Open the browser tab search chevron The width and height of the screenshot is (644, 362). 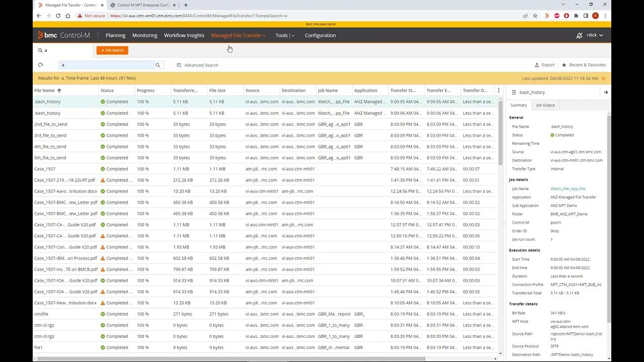[563, 5]
